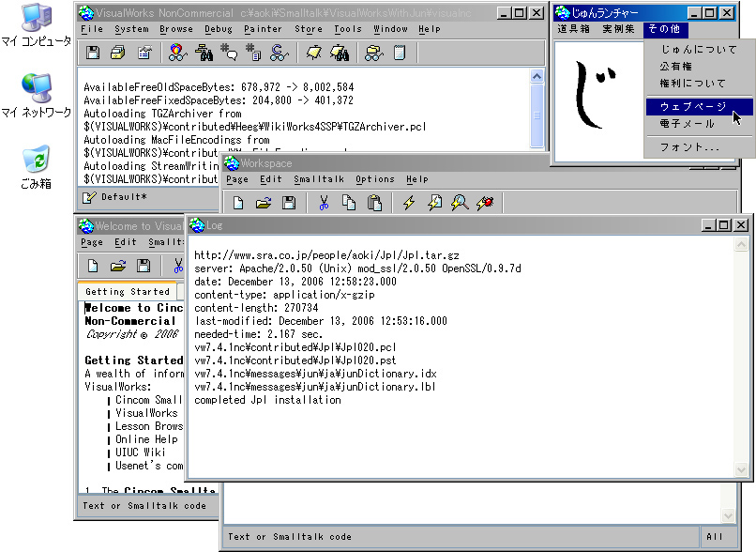Image resolution: width=756 pixels, height=552 pixels.
Task: Click the scroll-up arrow in launcher transcript
Action: coord(537,76)
